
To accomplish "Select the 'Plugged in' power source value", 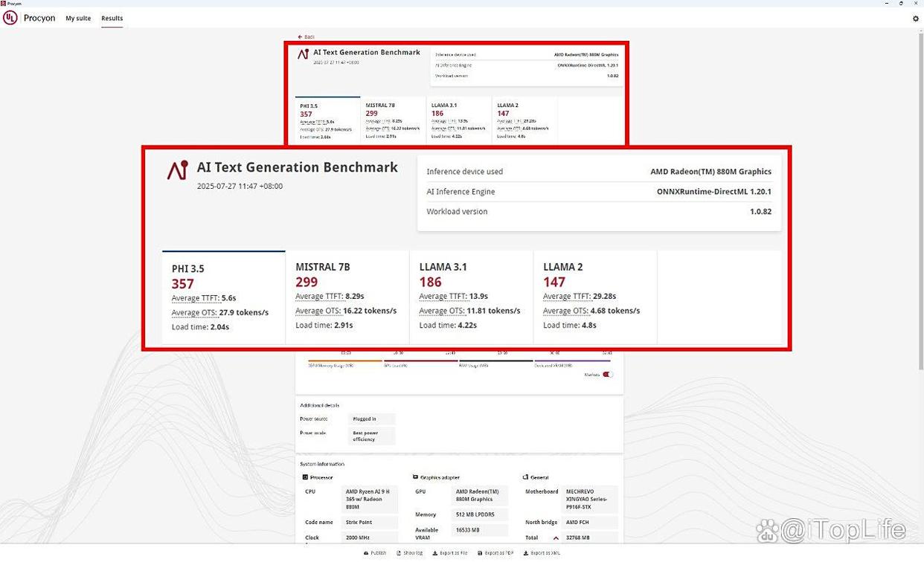I will pos(373,419).
